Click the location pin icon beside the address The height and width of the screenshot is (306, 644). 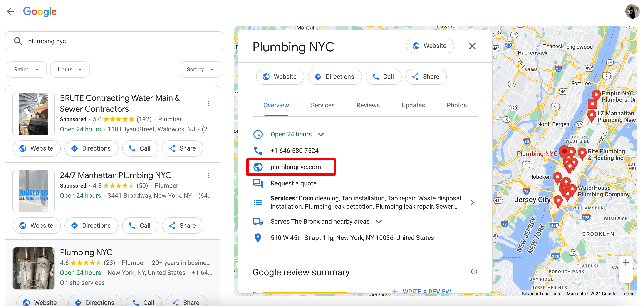click(x=258, y=238)
